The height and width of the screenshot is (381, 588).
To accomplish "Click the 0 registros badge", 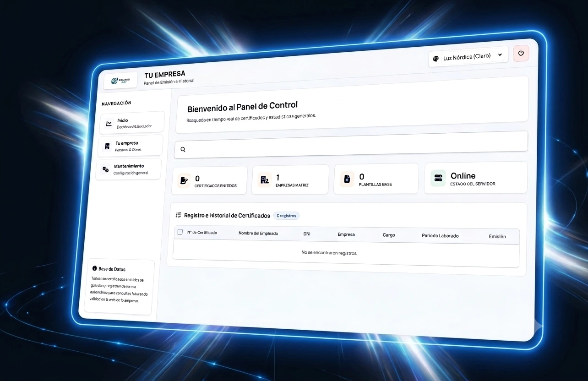I will [286, 216].
